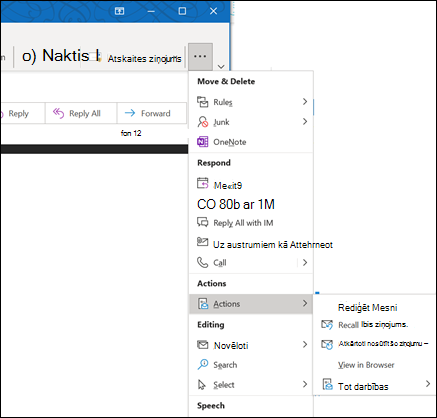This screenshot has height=418, width=437.
Task: Choose Rediģēt Mesni in Actions submenu
Action: (x=368, y=307)
